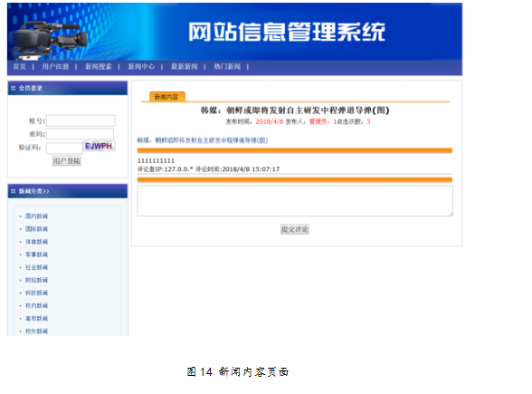Open 用户注册 in the navigation bar
This screenshot has height=394, width=532.
(x=55, y=67)
